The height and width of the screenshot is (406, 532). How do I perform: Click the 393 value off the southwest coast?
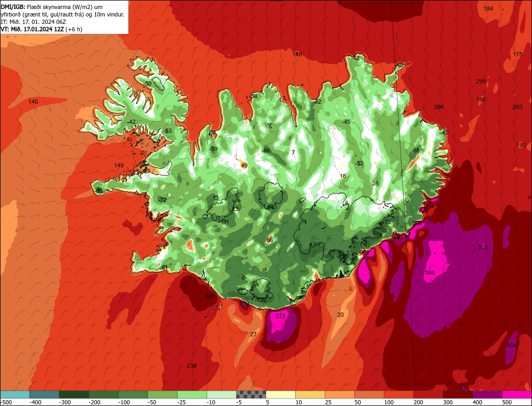210,296
